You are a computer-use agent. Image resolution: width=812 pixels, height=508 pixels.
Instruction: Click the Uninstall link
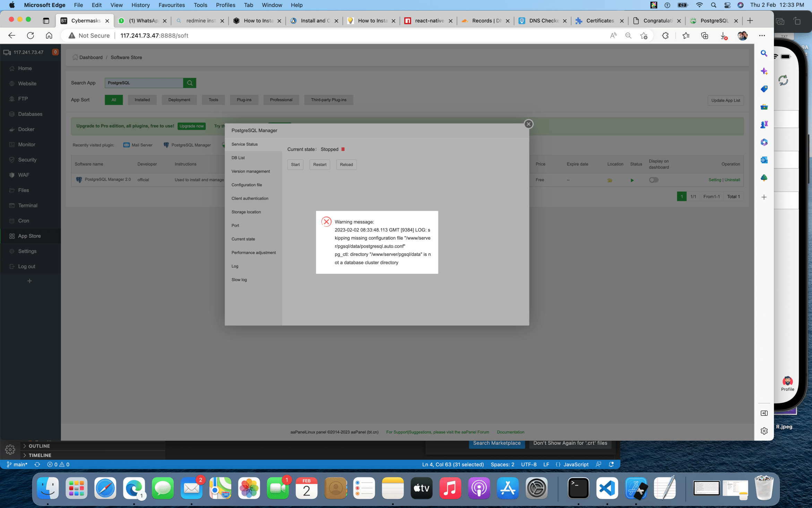tap(732, 180)
